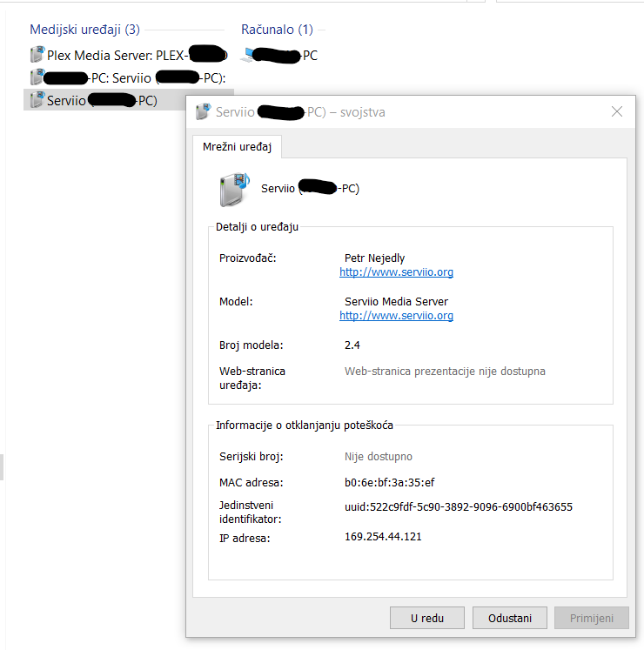
Task: Confirm with the U redu button
Action: click(x=427, y=618)
